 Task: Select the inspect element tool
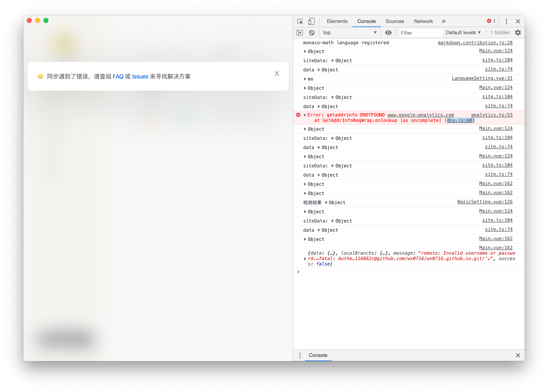point(299,21)
